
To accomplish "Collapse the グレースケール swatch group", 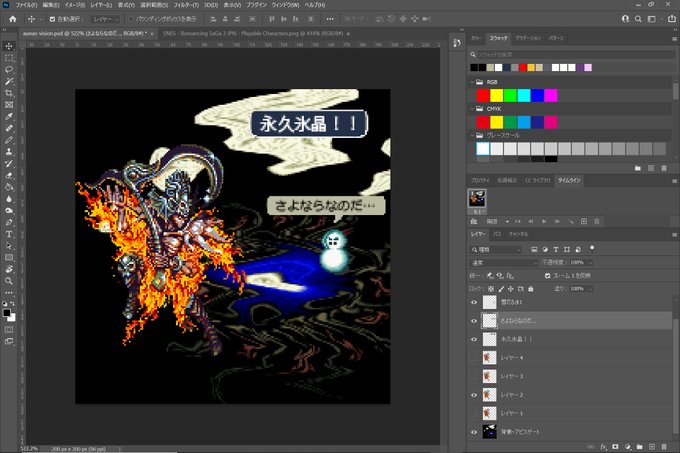I will tap(472, 135).
